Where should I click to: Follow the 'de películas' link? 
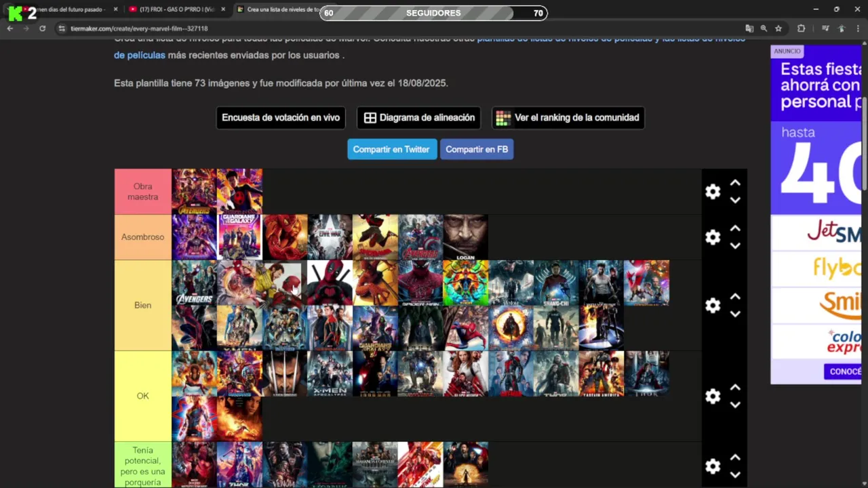140,56
